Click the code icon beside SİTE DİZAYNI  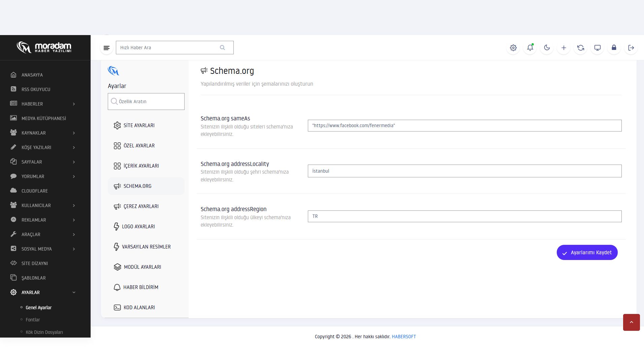click(13, 263)
